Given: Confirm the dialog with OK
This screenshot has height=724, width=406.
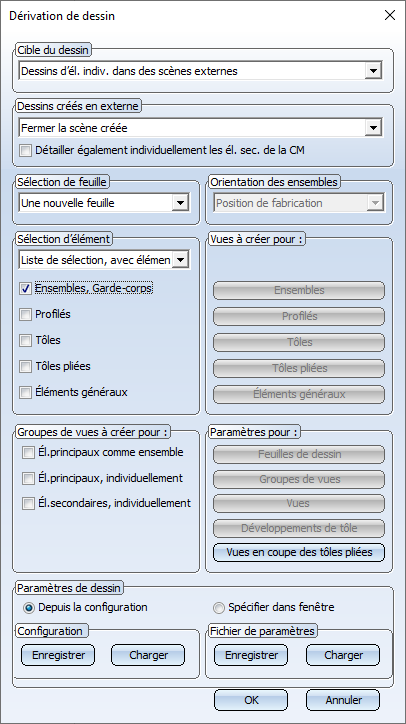Looking at the screenshot, I should [251, 700].
